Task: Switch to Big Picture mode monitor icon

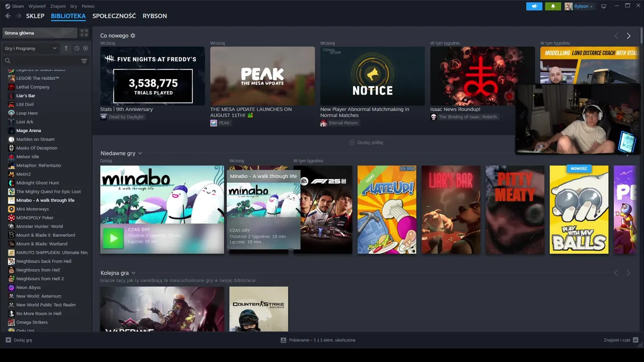Action: tap(604, 6)
